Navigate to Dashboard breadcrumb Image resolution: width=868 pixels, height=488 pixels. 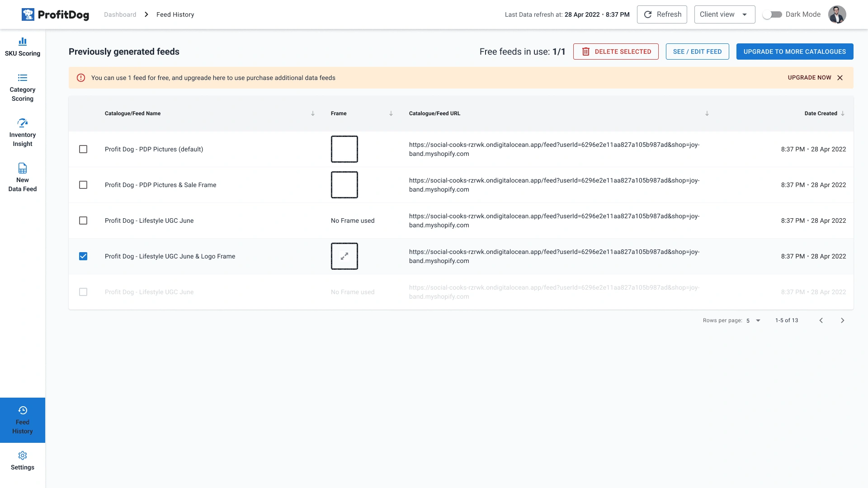click(x=120, y=14)
